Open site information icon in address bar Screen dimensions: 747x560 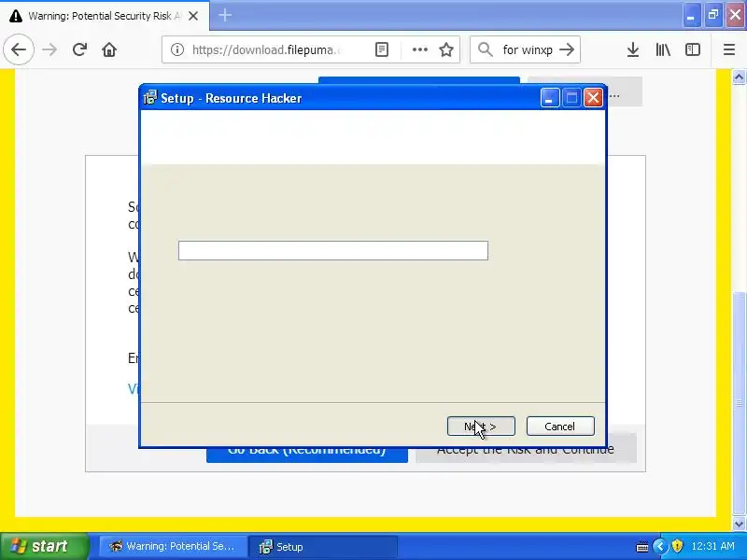(177, 49)
